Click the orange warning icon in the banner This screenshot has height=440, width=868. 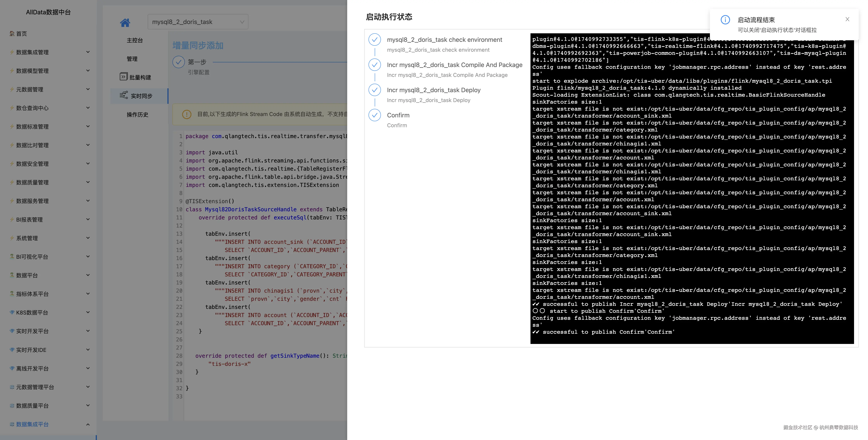(x=186, y=114)
